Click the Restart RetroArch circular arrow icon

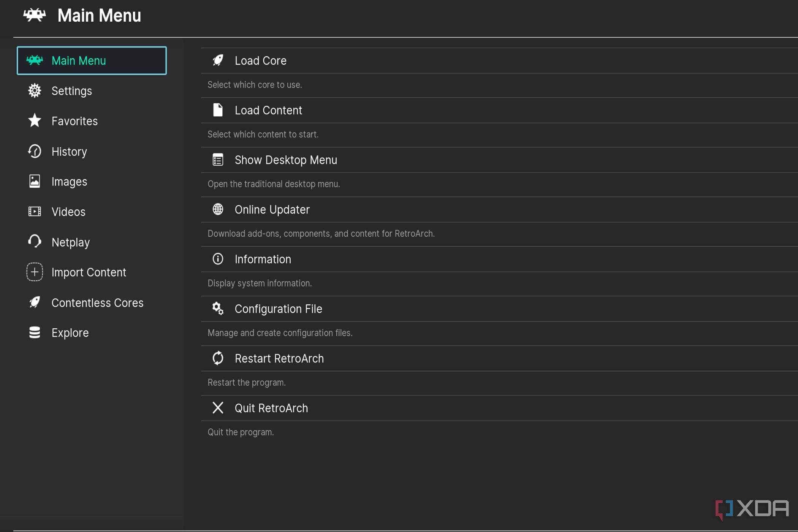click(x=218, y=358)
